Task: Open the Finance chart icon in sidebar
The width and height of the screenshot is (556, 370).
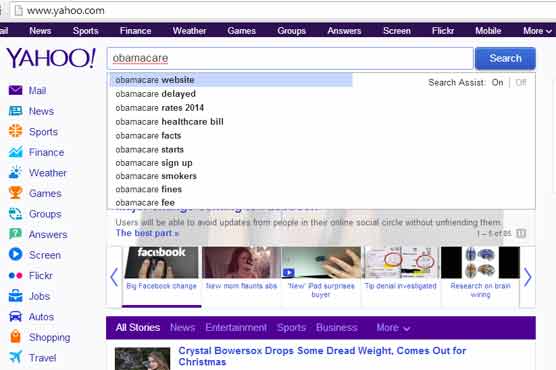Action: pos(15,152)
